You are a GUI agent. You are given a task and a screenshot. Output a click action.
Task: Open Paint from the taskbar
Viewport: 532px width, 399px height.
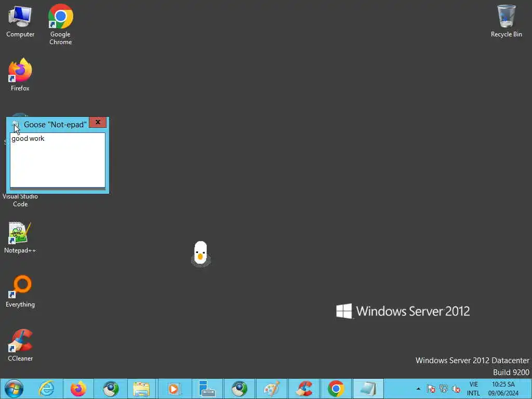pyautogui.click(x=272, y=389)
